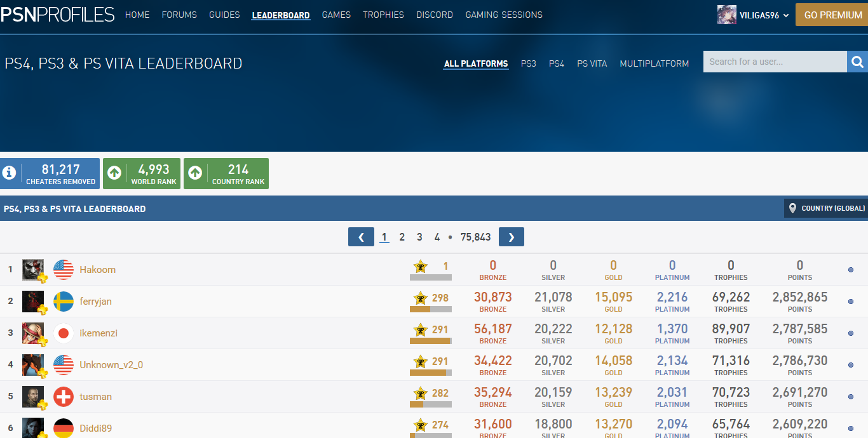Viewport: 868px width, 438px height.
Task: Expand the VILIGAS96 account dropdown
Action: [786, 15]
